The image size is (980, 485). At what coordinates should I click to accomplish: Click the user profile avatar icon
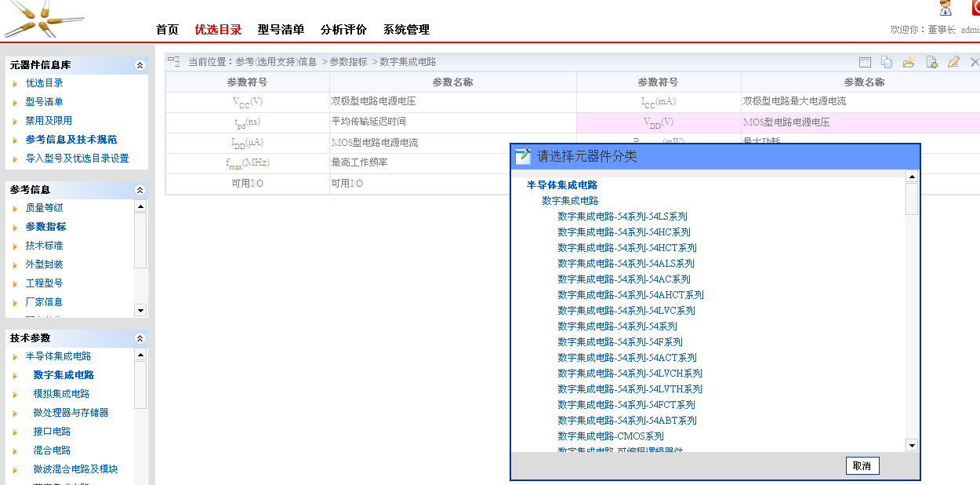[x=946, y=9]
